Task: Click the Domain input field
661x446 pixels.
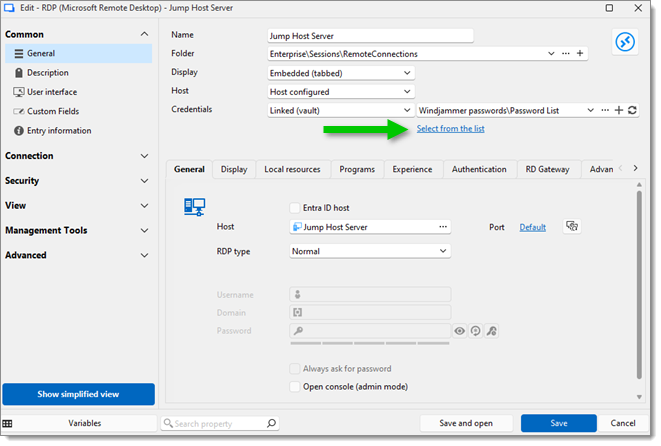Action: 370,312
